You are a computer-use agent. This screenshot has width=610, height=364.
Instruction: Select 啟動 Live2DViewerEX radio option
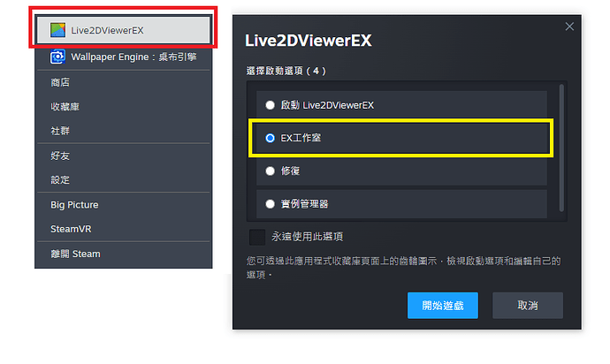click(x=271, y=105)
